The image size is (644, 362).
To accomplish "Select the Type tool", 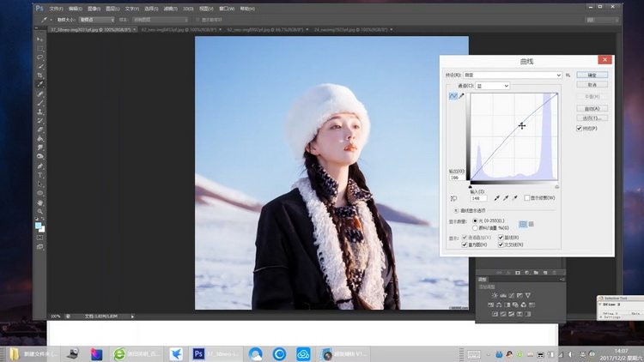I will [x=39, y=175].
